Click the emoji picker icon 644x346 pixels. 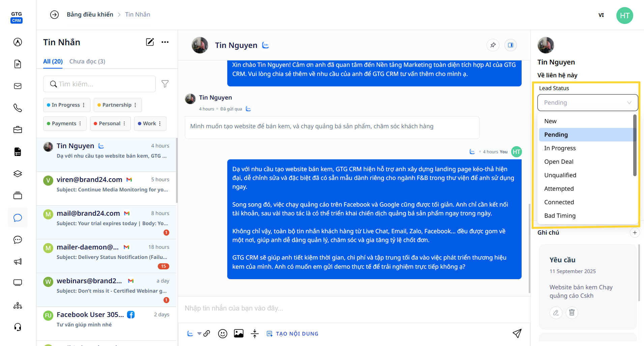point(223,334)
